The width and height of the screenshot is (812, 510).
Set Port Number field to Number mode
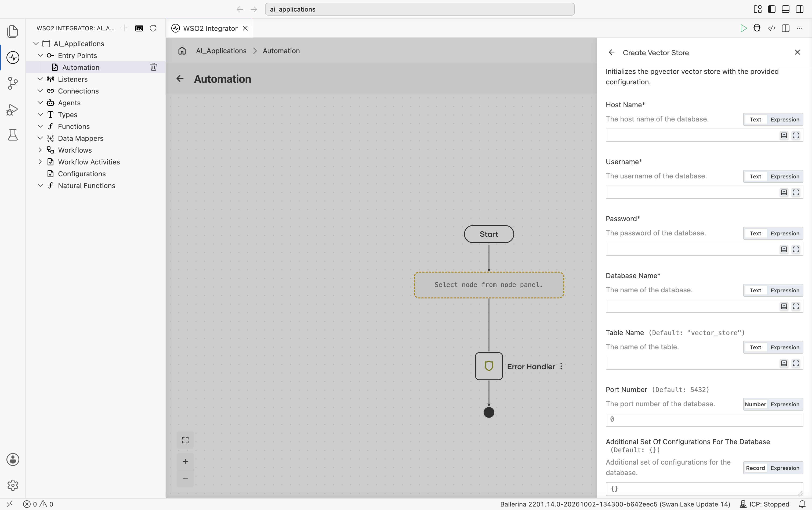tap(755, 404)
